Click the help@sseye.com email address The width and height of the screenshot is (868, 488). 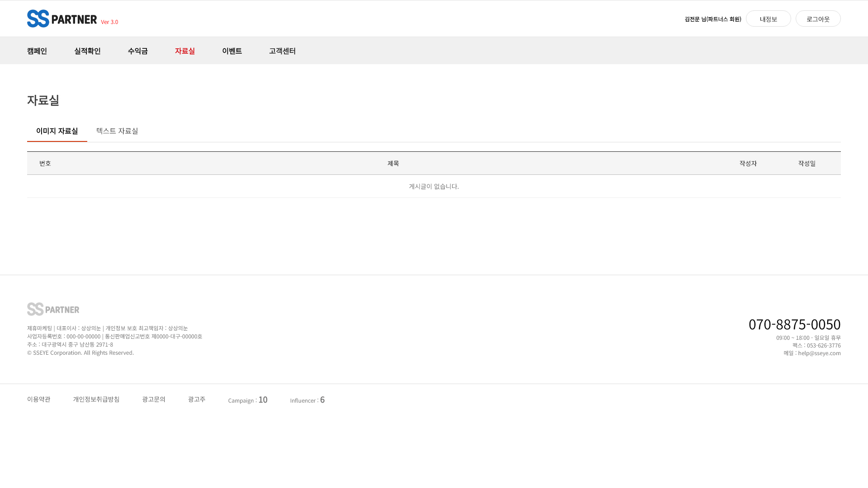tap(819, 353)
